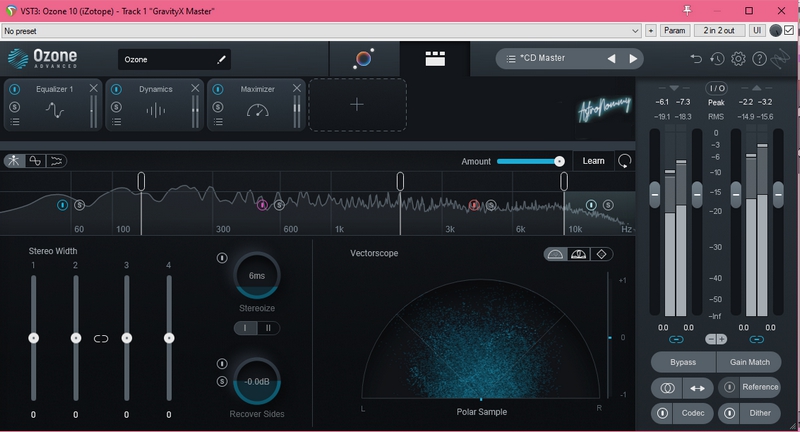Remove the Dynamics module
Image resolution: width=800 pixels, height=432 pixels.
(195, 88)
